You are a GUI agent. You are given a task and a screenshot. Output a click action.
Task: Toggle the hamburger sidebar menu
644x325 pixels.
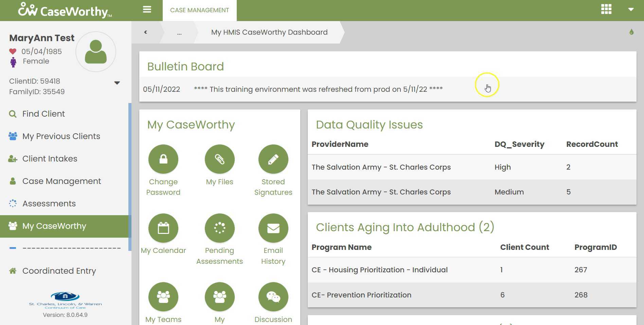pos(147,10)
